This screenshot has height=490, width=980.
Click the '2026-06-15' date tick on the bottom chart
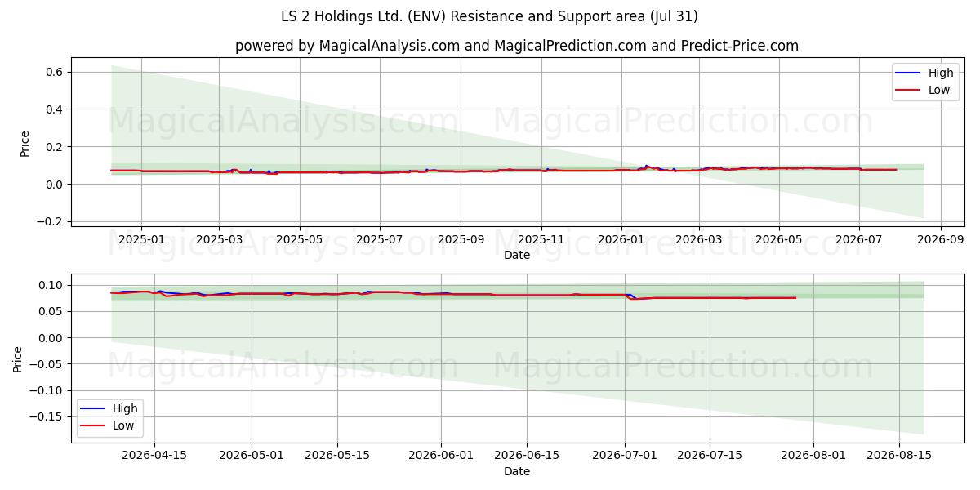(x=527, y=457)
